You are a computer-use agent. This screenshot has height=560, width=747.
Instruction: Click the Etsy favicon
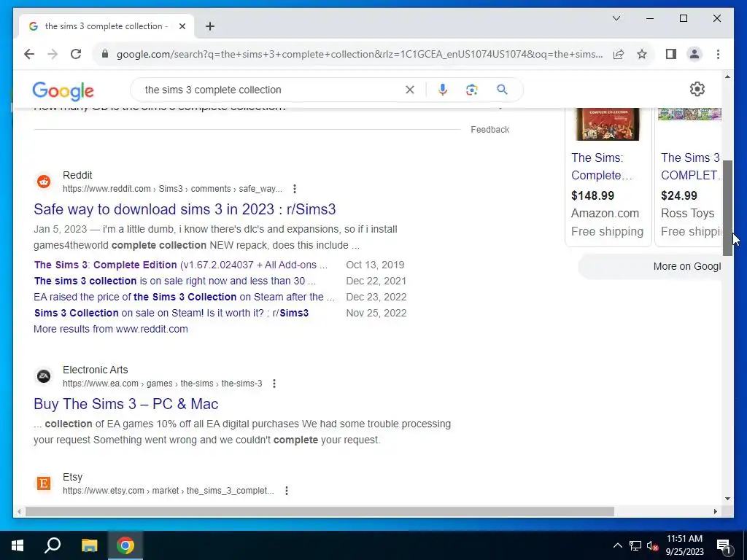pos(44,483)
